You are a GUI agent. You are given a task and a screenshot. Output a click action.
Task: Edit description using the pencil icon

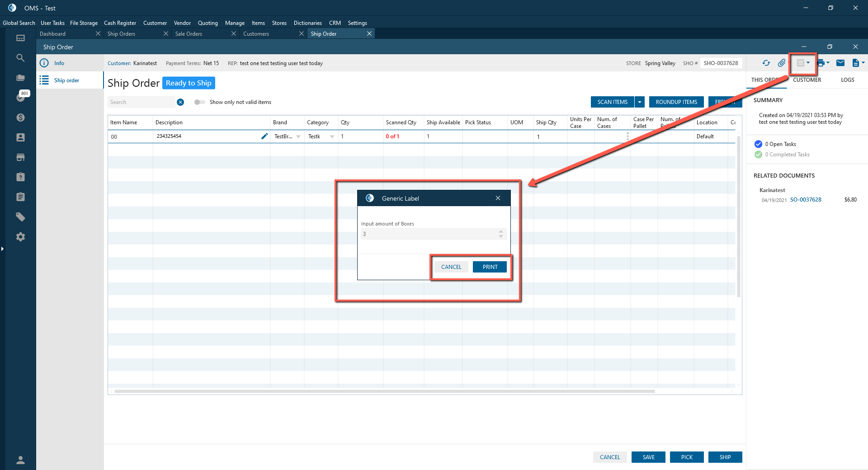click(x=264, y=136)
